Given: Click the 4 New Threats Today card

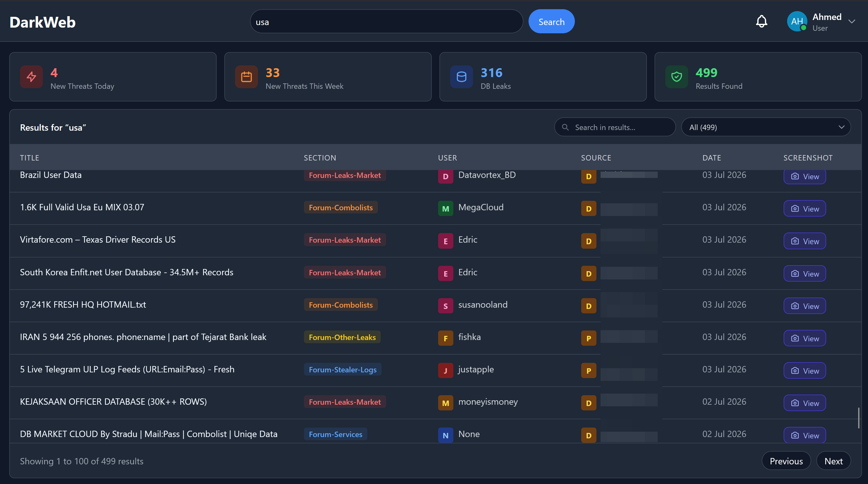Looking at the screenshot, I should (113, 77).
